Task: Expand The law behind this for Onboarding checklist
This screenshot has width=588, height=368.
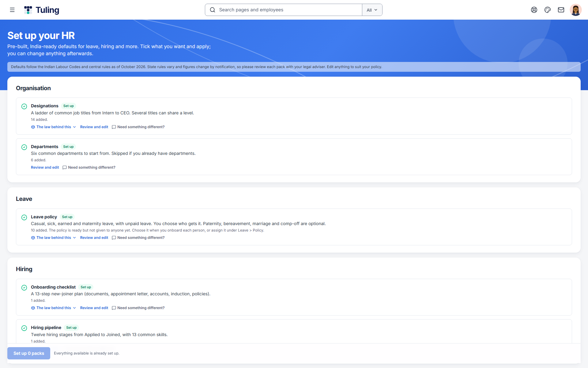Action: 54,308
